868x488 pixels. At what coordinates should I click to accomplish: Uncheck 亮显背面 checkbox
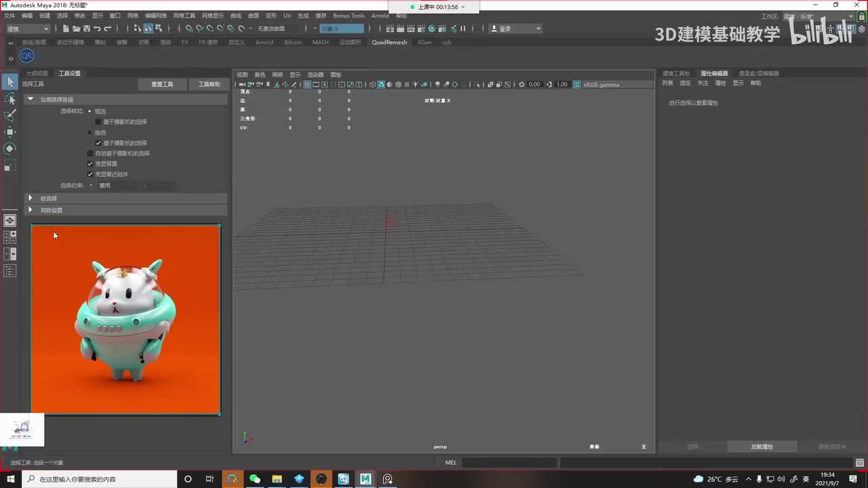coord(90,164)
